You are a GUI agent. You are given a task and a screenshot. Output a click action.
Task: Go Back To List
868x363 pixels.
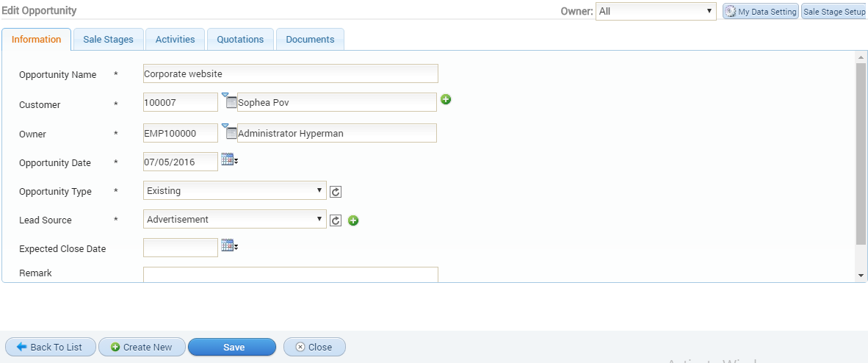tap(51, 347)
